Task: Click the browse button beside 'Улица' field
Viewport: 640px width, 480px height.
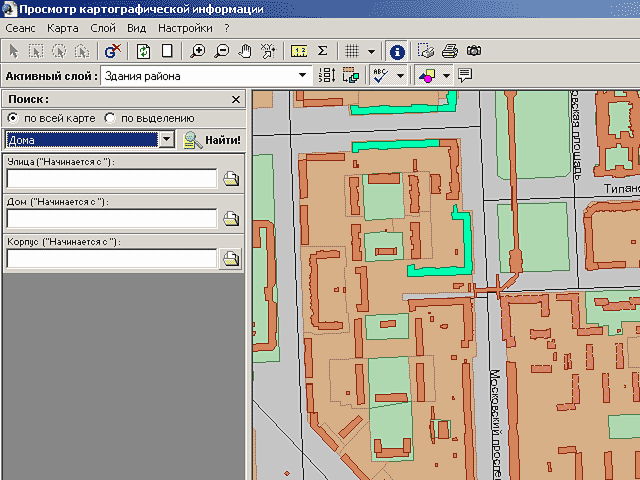Action: pyautogui.click(x=231, y=179)
